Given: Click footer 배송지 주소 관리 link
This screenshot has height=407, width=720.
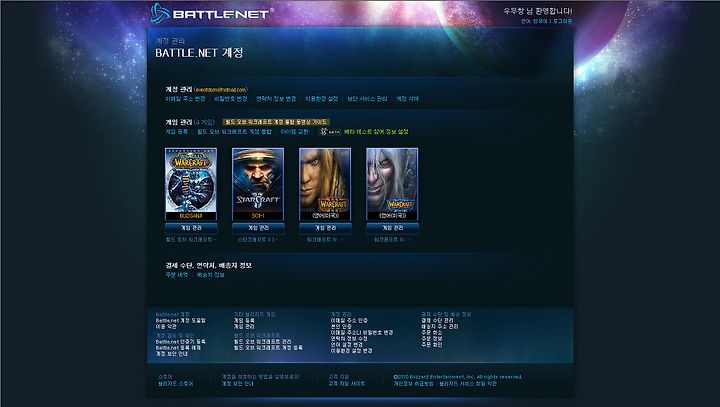Looking at the screenshot, I should 440,327.
